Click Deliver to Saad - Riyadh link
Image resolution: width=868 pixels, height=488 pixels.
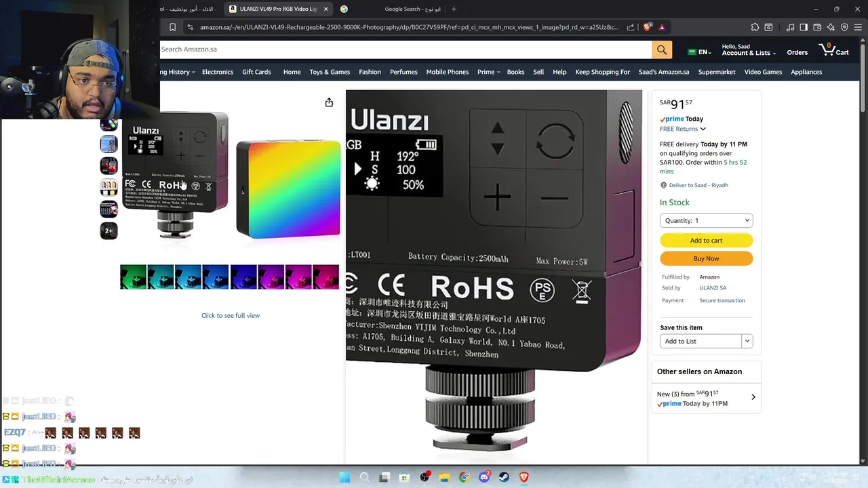click(x=698, y=185)
